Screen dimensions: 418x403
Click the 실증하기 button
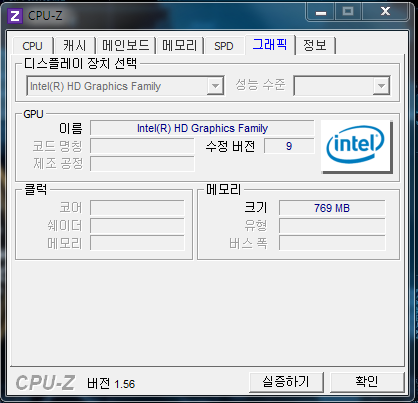[x=286, y=382]
